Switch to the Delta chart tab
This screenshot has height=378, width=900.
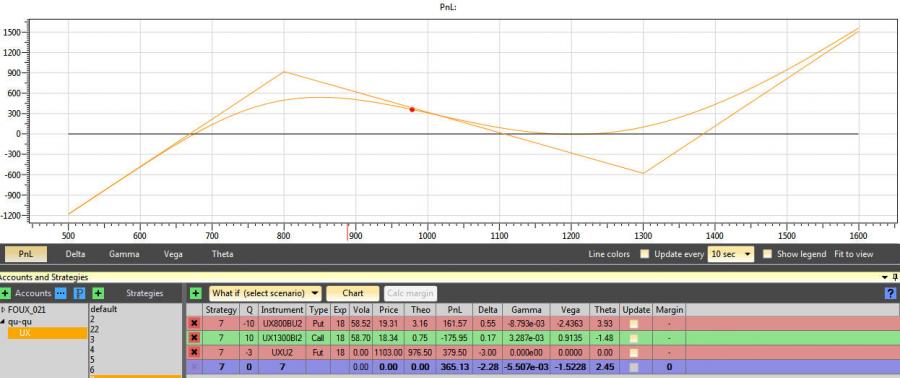(x=75, y=254)
